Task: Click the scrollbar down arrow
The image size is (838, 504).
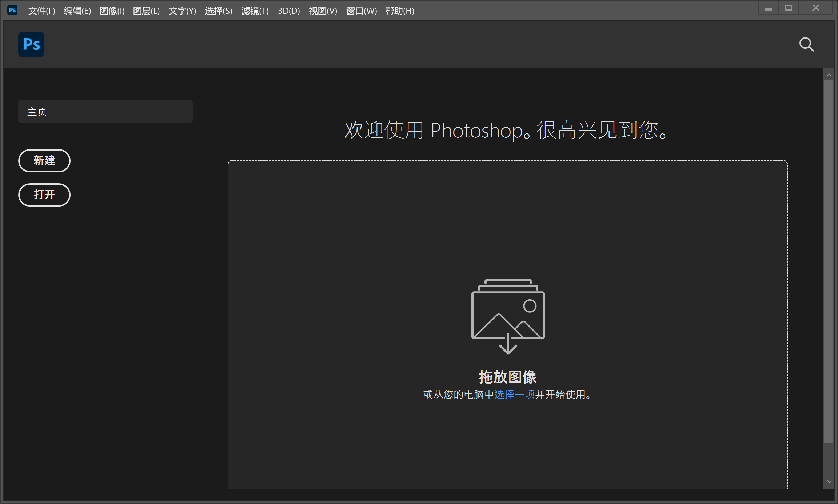Action: [x=829, y=481]
